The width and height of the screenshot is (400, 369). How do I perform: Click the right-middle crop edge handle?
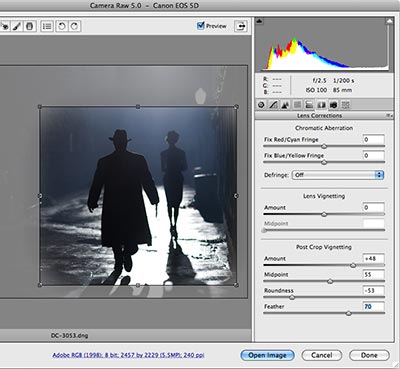point(236,196)
